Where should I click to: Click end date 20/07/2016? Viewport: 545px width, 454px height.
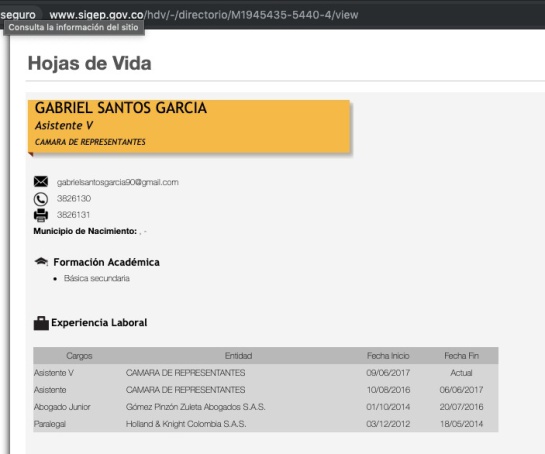461,407
